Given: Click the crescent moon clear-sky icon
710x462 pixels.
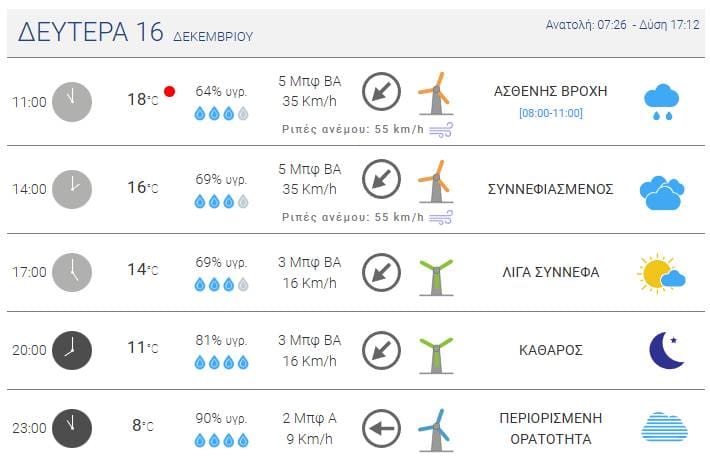Looking at the screenshot, I should pos(666,350).
